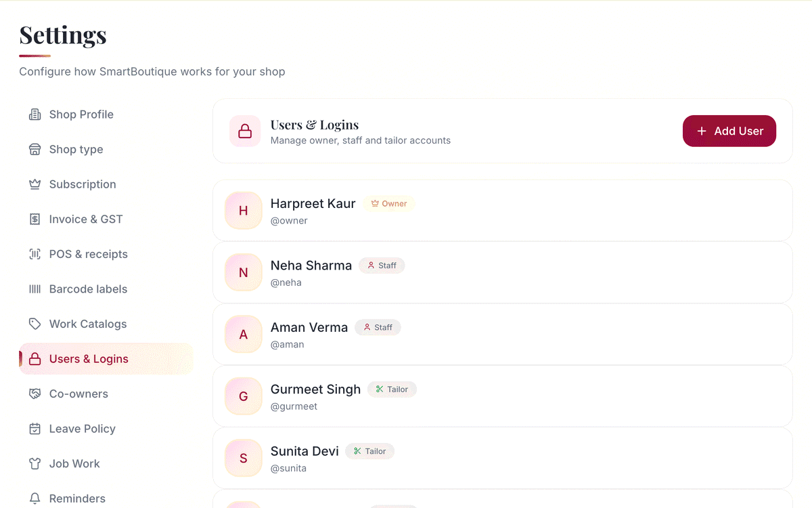Screen dimensions: 812x508
Task: Click the Sunita Devi name
Action: point(304,451)
